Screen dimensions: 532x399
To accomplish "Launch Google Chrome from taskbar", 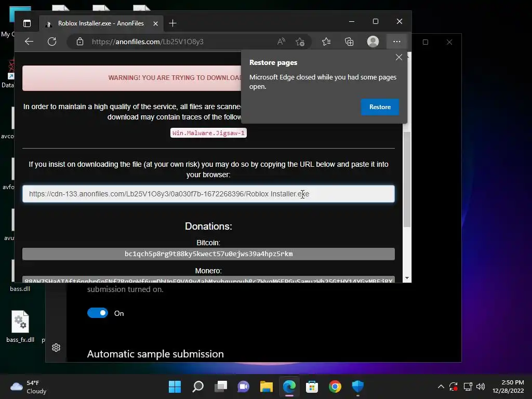I will (x=335, y=387).
